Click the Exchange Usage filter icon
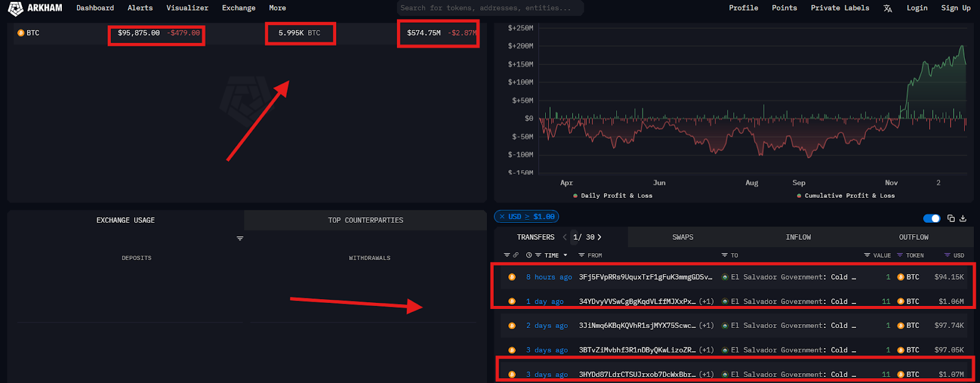This screenshot has height=383, width=980. click(x=240, y=238)
